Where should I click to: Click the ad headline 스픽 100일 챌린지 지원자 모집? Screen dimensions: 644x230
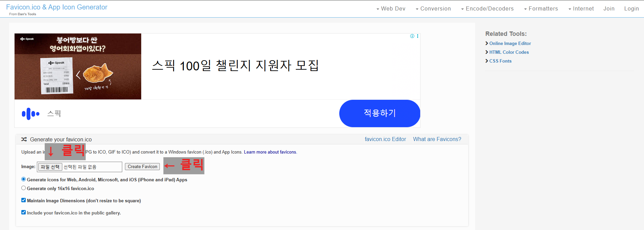tap(235, 66)
